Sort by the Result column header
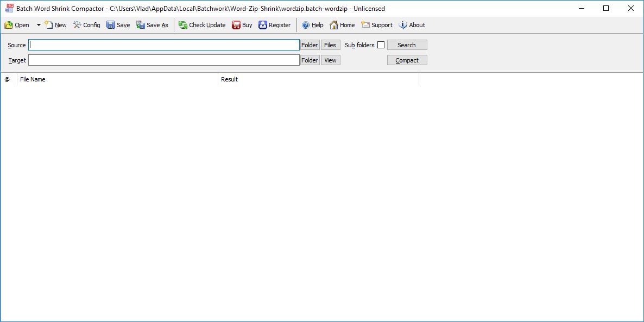The width and height of the screenshot is (644, 322). tap(318, 79)
